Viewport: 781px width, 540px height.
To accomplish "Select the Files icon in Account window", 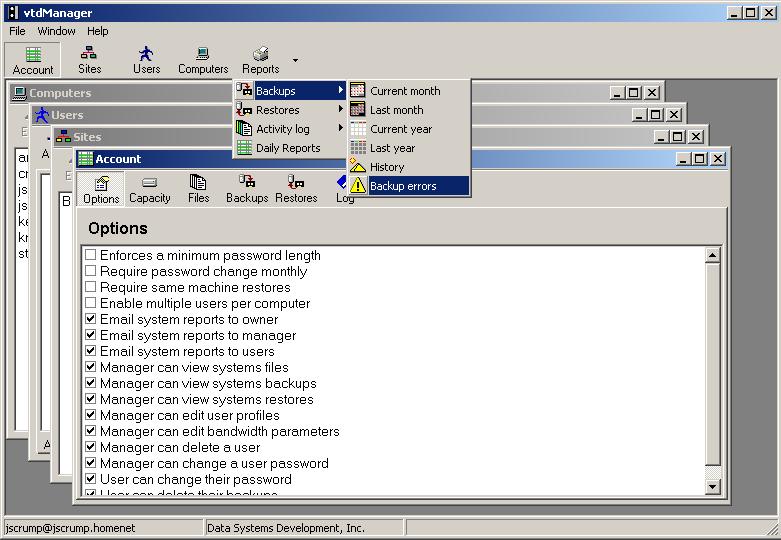I will [198, 189].
